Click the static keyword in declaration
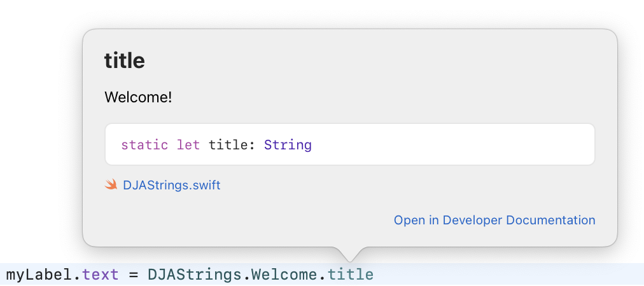Image resolution: width=644 pixels, height=286 pixels. click(x=144, y=145)
